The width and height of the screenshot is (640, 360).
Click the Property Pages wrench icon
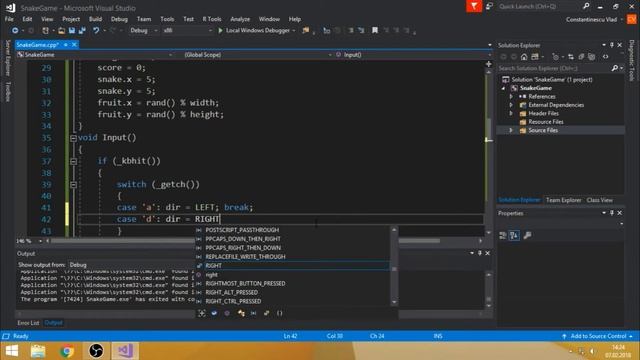coord(527,235)
